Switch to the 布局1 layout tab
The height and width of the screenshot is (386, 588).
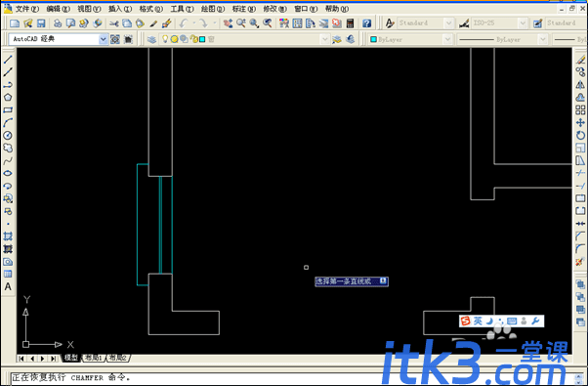94,358
